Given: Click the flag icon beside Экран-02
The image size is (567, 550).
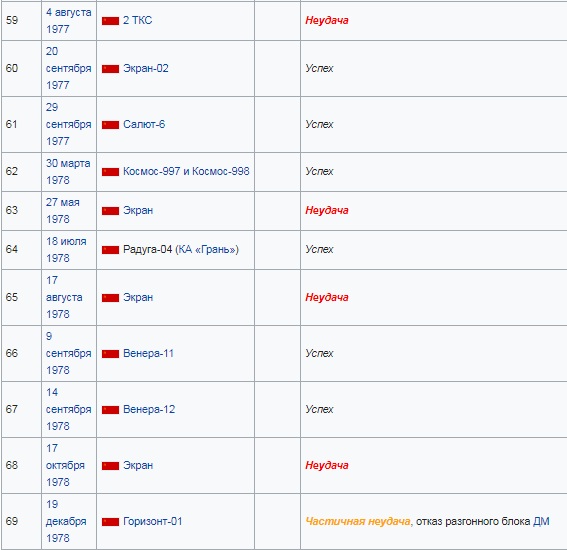Looking at the screenshot, I should 110,69.
